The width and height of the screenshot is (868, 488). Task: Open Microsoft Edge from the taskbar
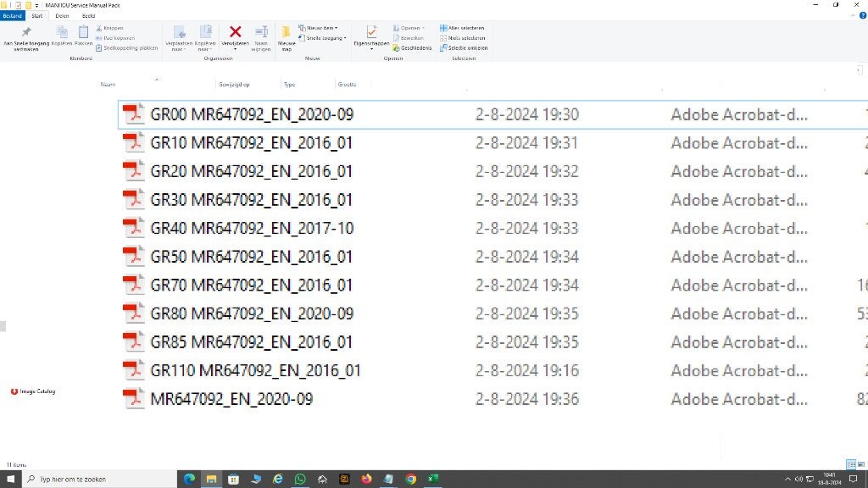pyautogui.click(x=189, y=480)
